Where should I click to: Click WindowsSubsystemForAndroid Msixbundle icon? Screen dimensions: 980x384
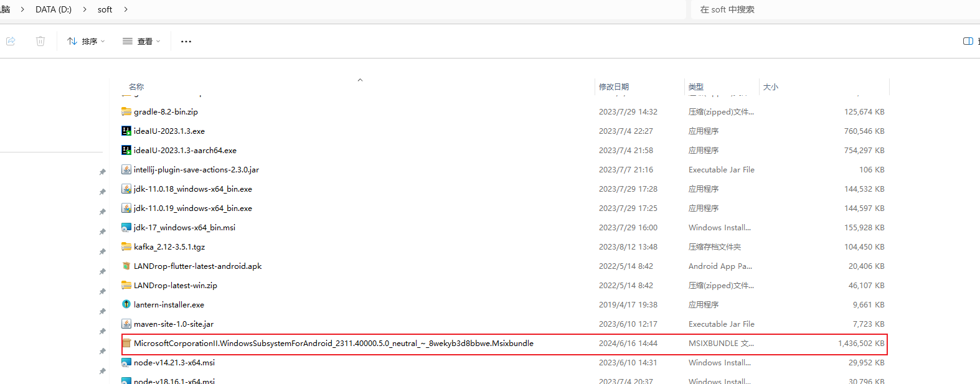(126, 343)
